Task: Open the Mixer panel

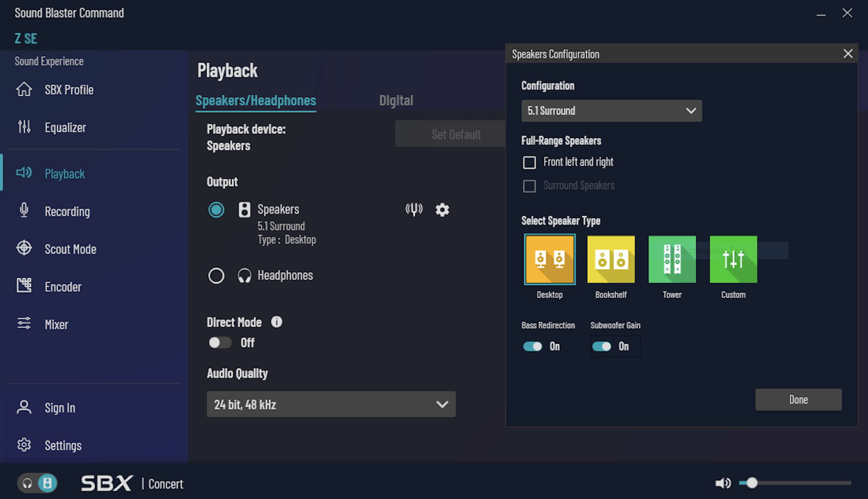Action: pyautogui.click(x=56, y=324)
